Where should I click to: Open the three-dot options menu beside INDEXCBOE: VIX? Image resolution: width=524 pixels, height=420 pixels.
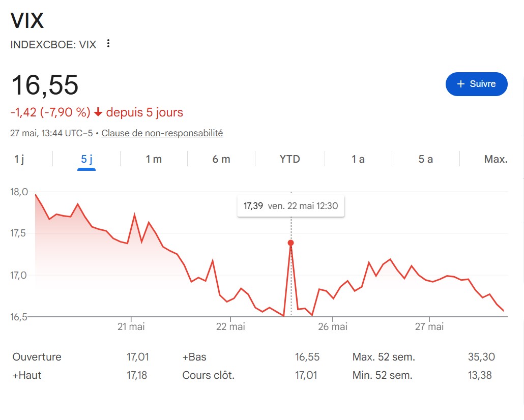point(108,43)
